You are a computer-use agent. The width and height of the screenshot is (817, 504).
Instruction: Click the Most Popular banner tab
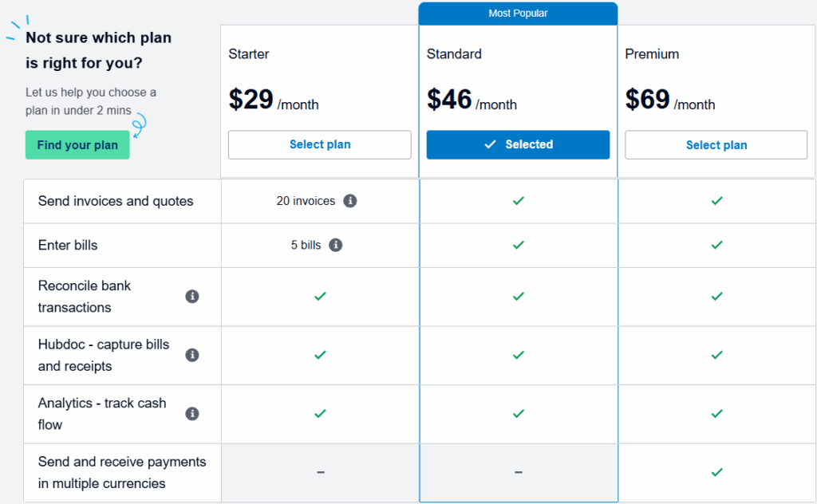[x=518, y=14]
